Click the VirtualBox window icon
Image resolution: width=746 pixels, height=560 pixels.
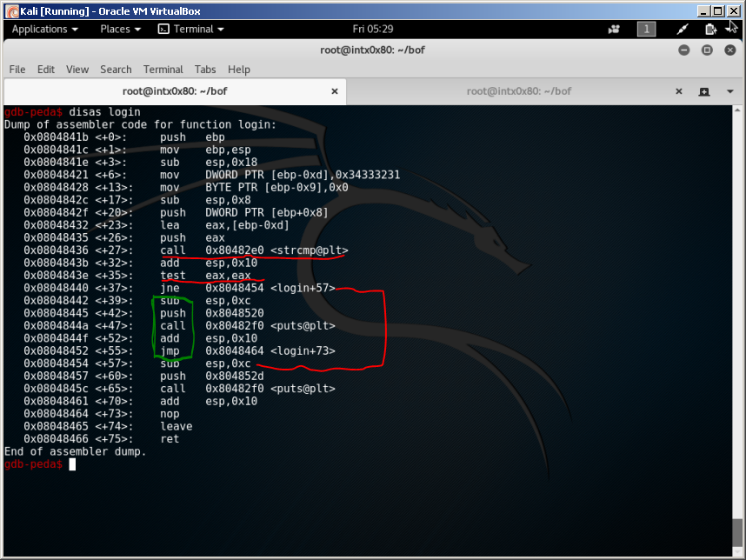(12, 11)
